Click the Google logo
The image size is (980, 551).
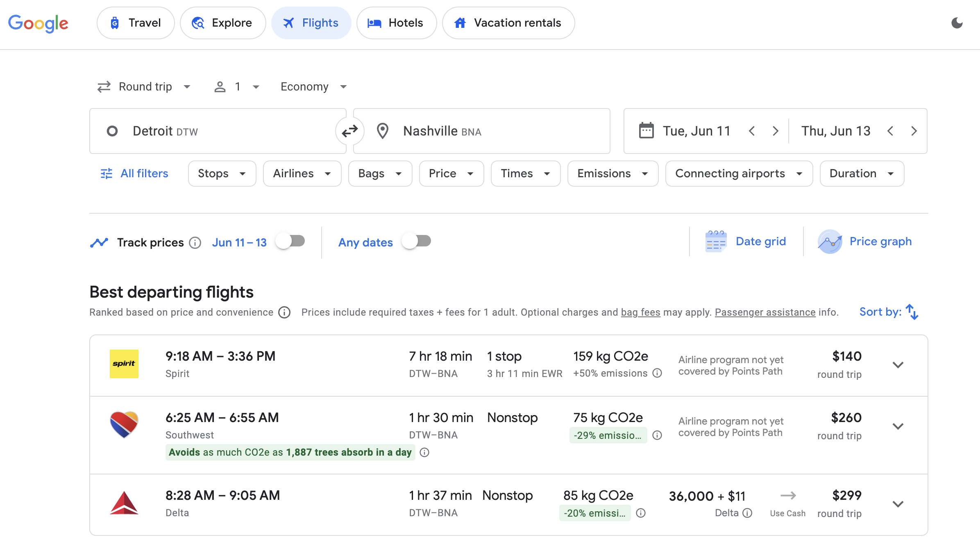[38, 23]
